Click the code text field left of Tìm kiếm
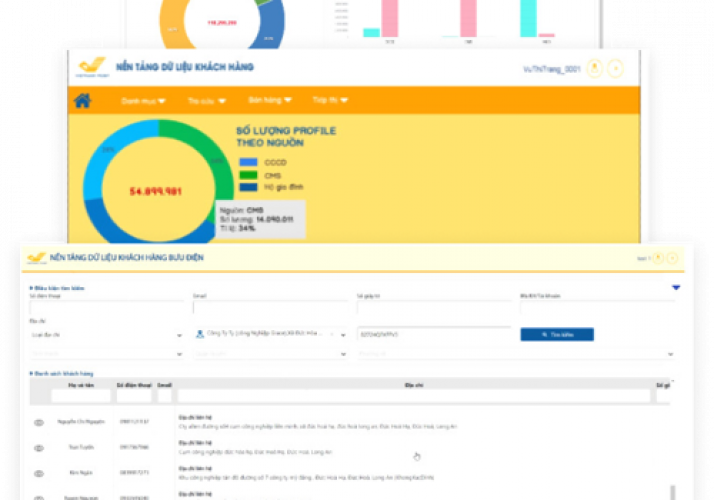Viewport: 714px width, 500px height. coord(434,334)
